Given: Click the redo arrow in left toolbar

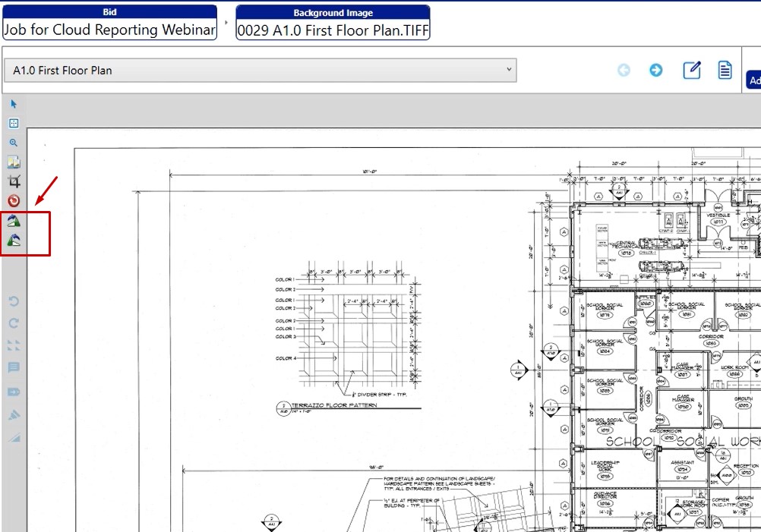Looking at the screenshot, I should pos(14,323).
